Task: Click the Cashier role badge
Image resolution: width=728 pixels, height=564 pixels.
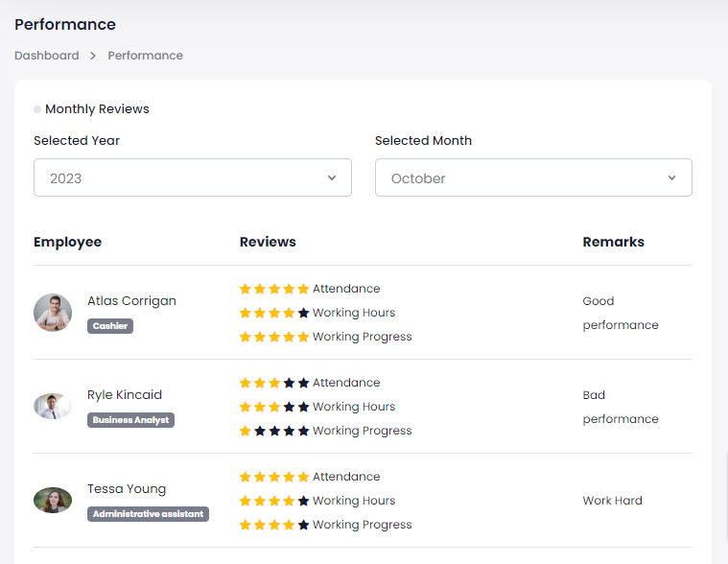Action: tap(110, 326)
